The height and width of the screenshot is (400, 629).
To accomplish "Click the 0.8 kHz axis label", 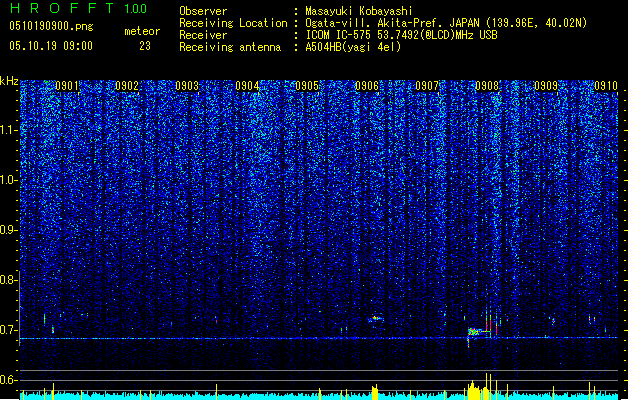I will (9, 280).
